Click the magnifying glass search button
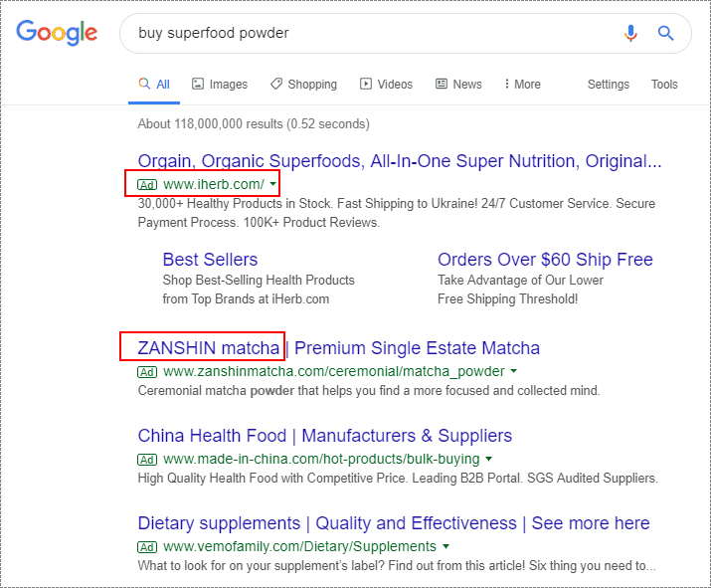 click(x=665, y=33)
